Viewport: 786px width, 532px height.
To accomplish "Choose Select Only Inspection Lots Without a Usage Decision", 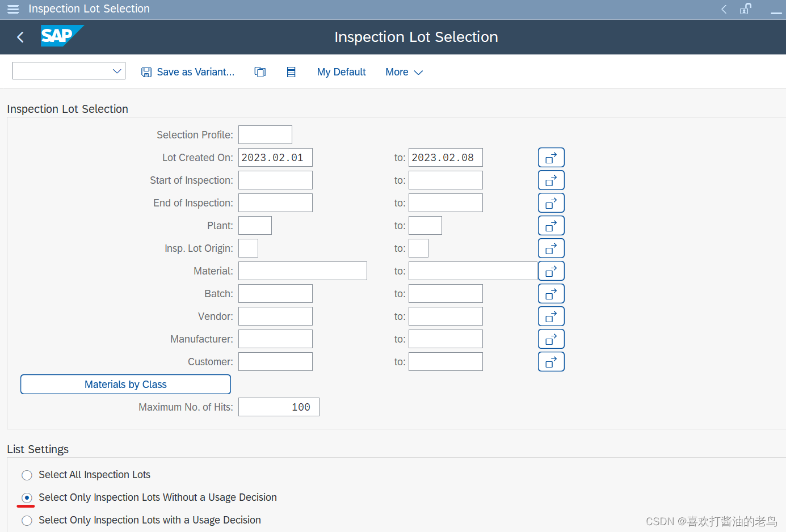I will tap(27, 497).
